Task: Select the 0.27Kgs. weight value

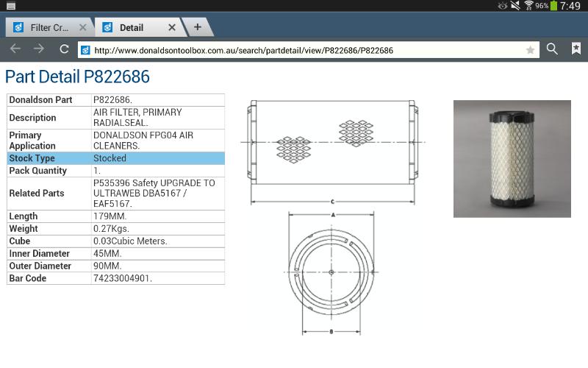Action: (111, 229)
